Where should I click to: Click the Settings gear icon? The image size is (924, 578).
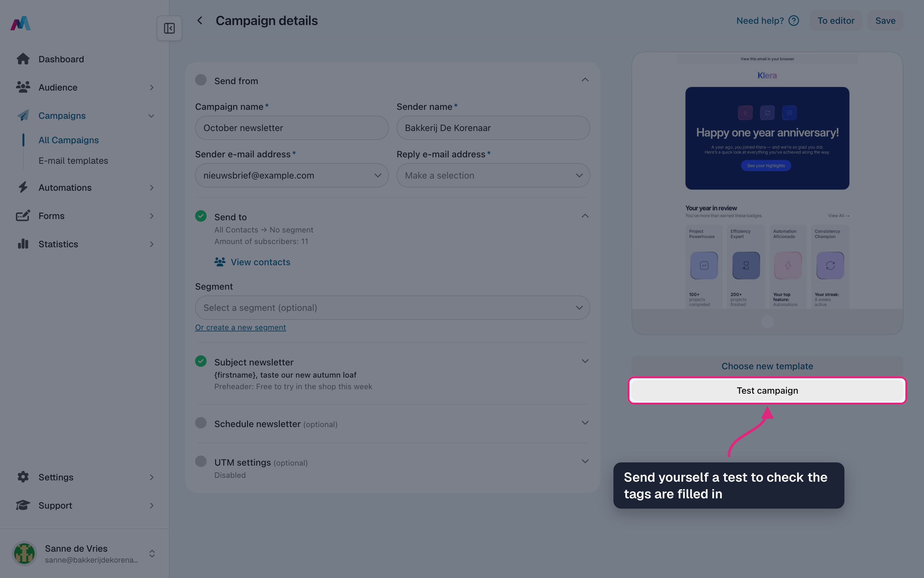pyautogui.click(x=23, y=477)
